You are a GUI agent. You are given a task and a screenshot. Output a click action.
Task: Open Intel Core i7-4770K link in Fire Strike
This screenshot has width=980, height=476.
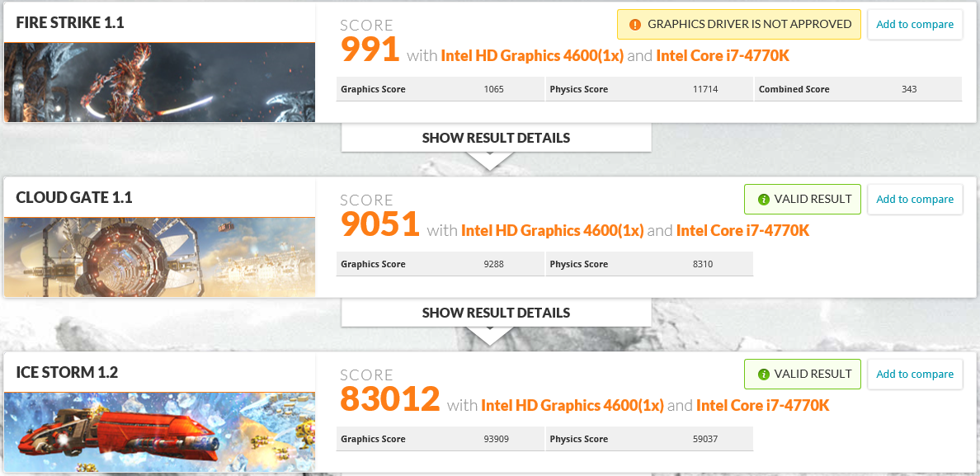[x=723, y=55]
